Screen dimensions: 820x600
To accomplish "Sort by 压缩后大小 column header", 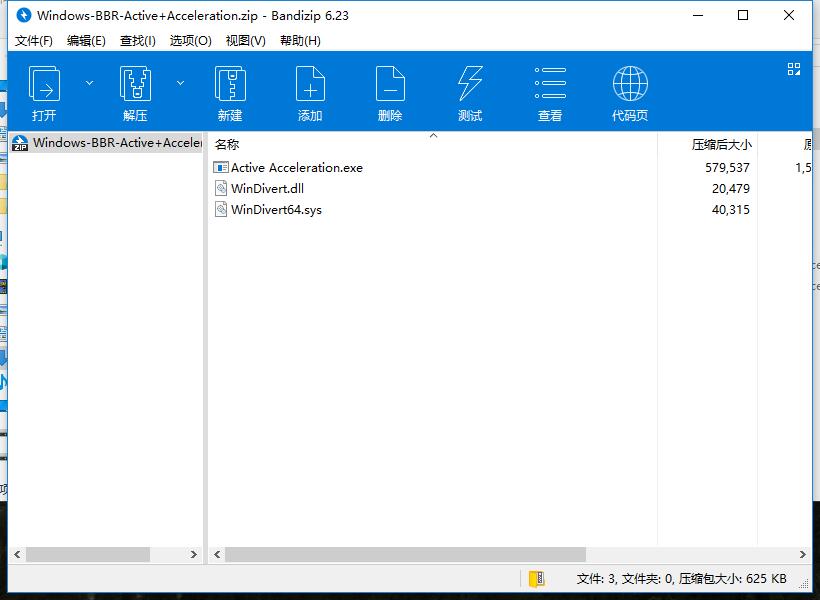I will [x=722, y=144].
